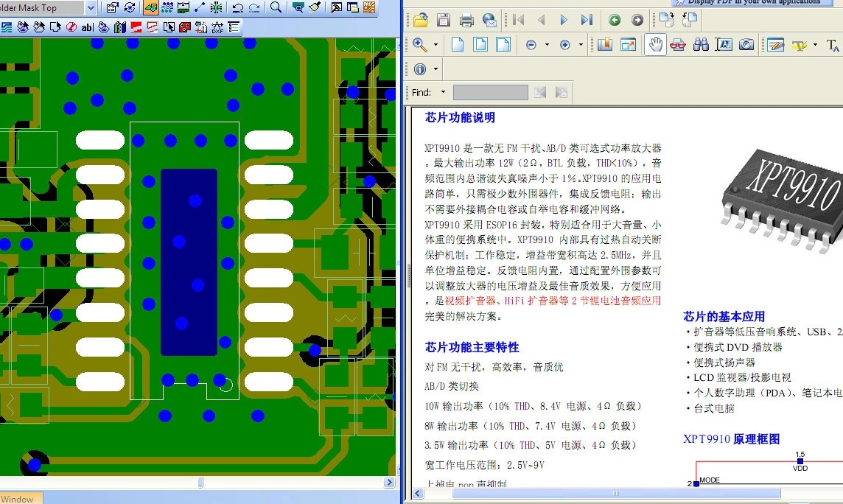The image size is (843, 504).
Task: Expand the Info icon dropdown arrow
Action: click(436, 69)
